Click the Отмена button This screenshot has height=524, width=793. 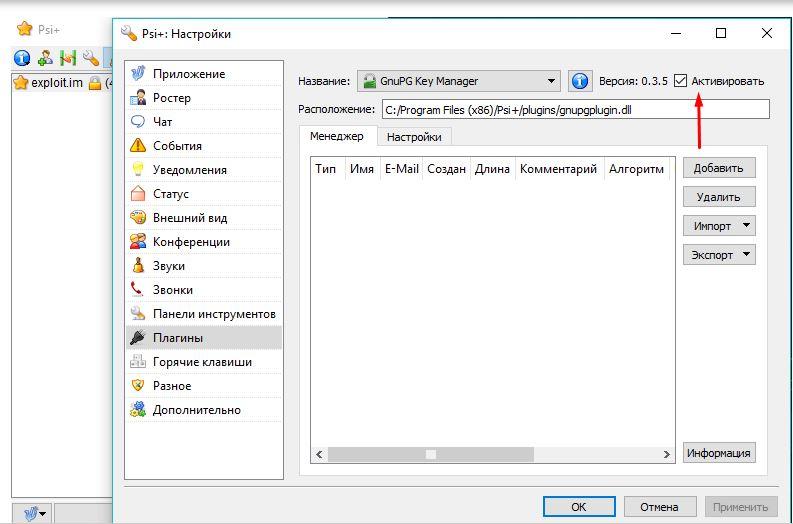pos(659,507)
